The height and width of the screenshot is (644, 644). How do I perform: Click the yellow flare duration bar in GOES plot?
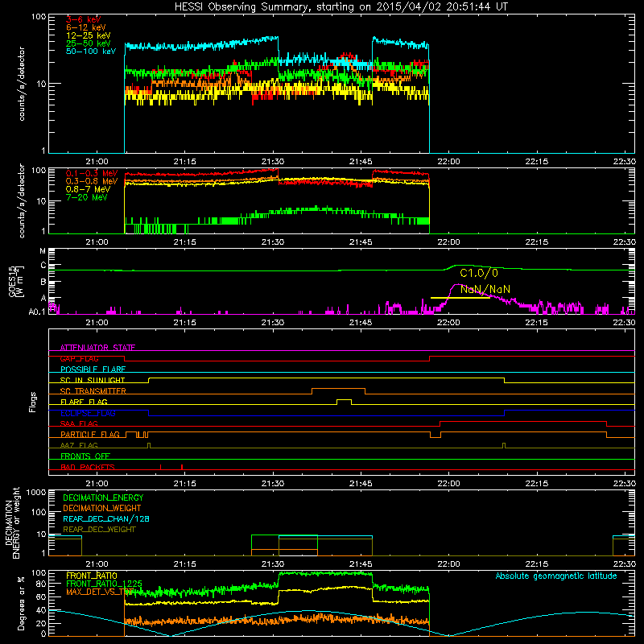(x=460, y=298)
